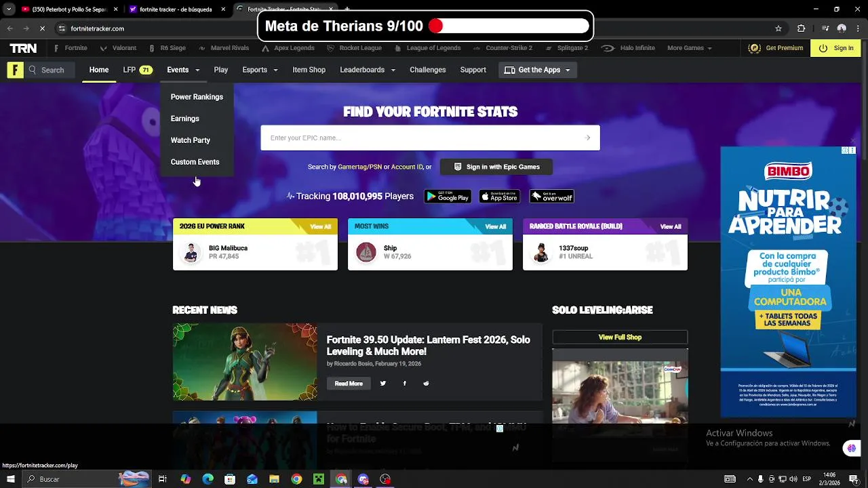Open the Microsoft Store taskbar icon

[x=230, y=479]
